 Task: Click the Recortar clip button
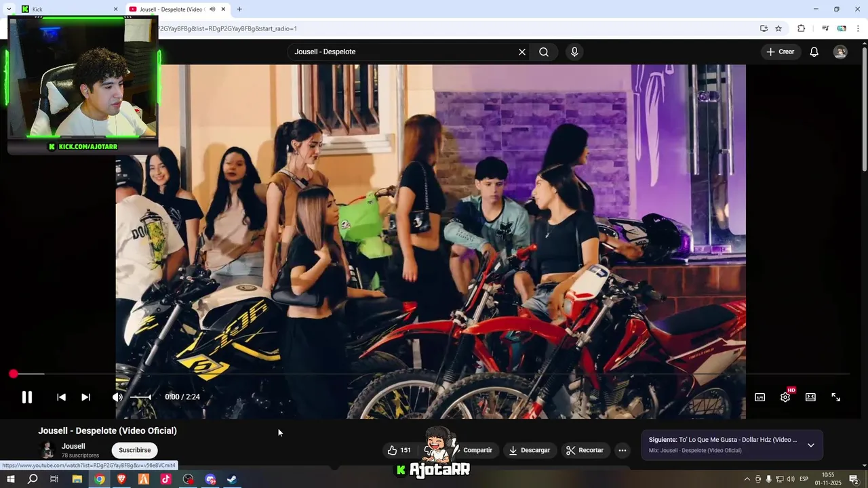point(585,450)
